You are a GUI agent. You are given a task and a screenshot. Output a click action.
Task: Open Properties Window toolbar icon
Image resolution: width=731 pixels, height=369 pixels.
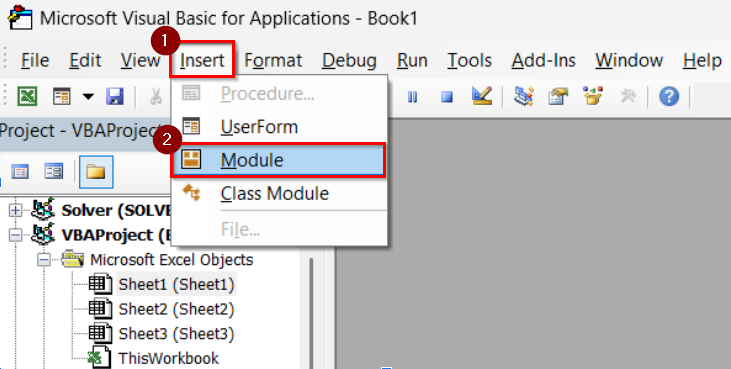[x=559, y=96]
